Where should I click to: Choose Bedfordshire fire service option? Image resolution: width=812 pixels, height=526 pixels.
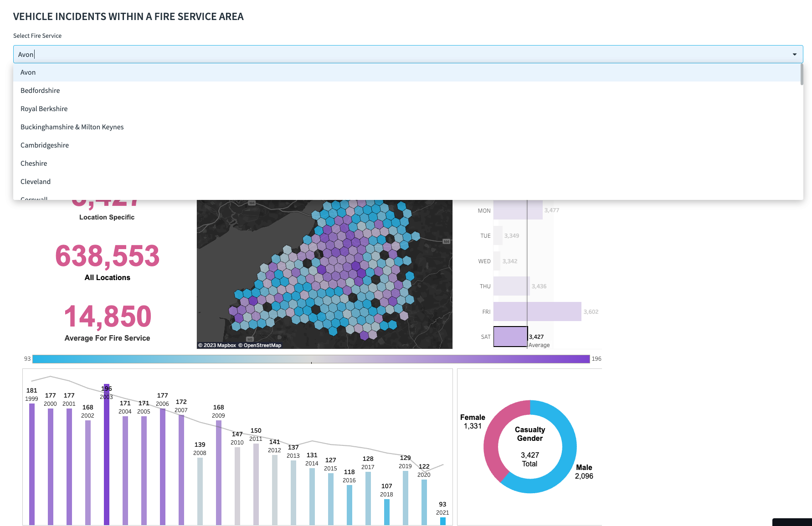40,91
